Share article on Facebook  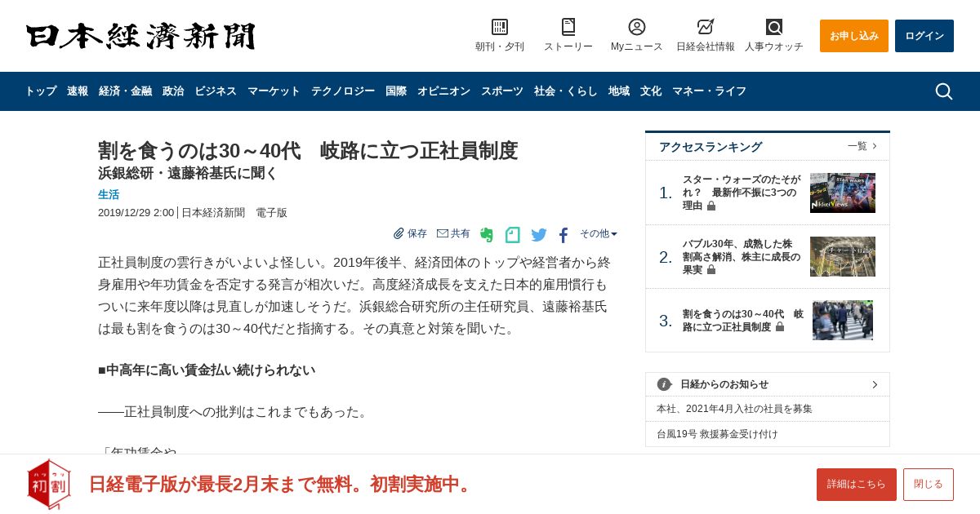[563, 235]
